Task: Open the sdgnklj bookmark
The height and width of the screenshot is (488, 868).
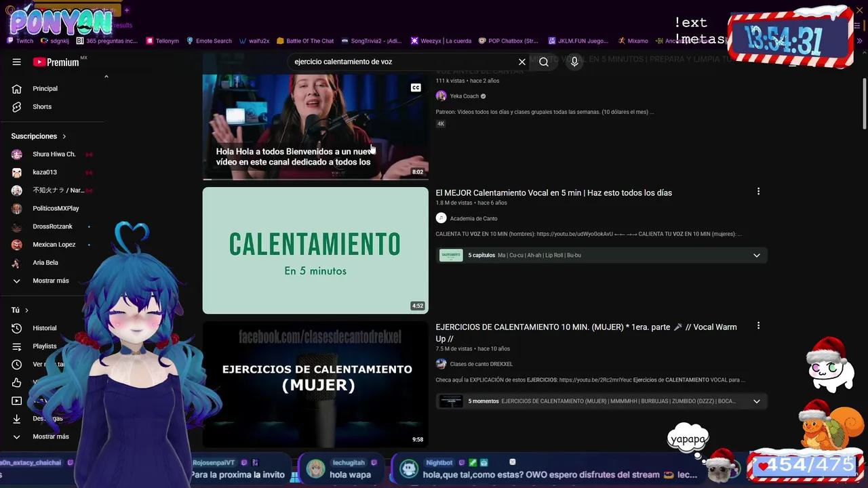Action: pos(55,41)
